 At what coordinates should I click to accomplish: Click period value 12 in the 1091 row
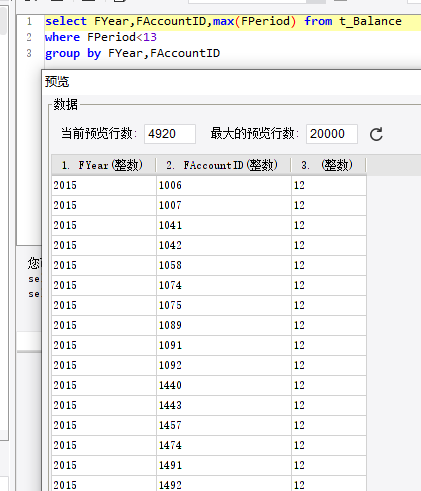click(x=329, y=345)
